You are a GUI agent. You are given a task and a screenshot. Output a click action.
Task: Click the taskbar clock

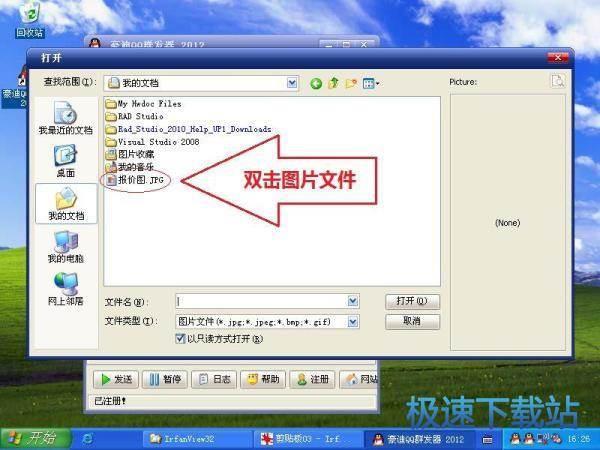(579, 439)
